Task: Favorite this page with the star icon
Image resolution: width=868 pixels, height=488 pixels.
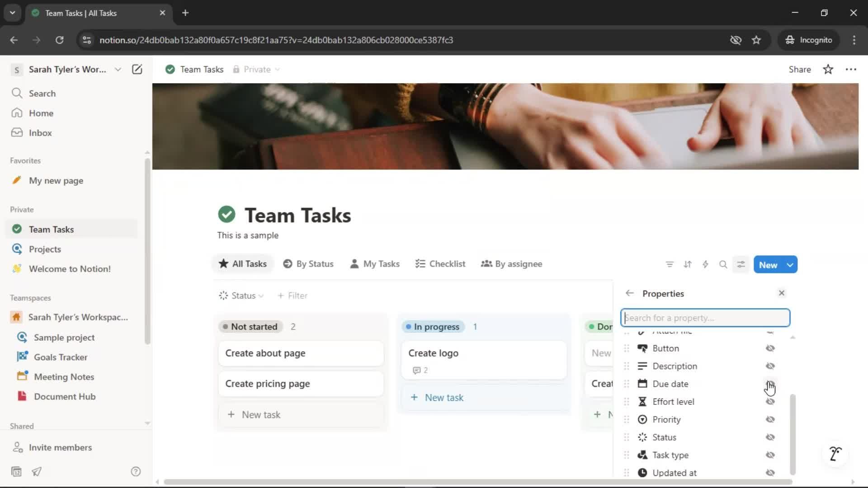Action: point(828,69)
